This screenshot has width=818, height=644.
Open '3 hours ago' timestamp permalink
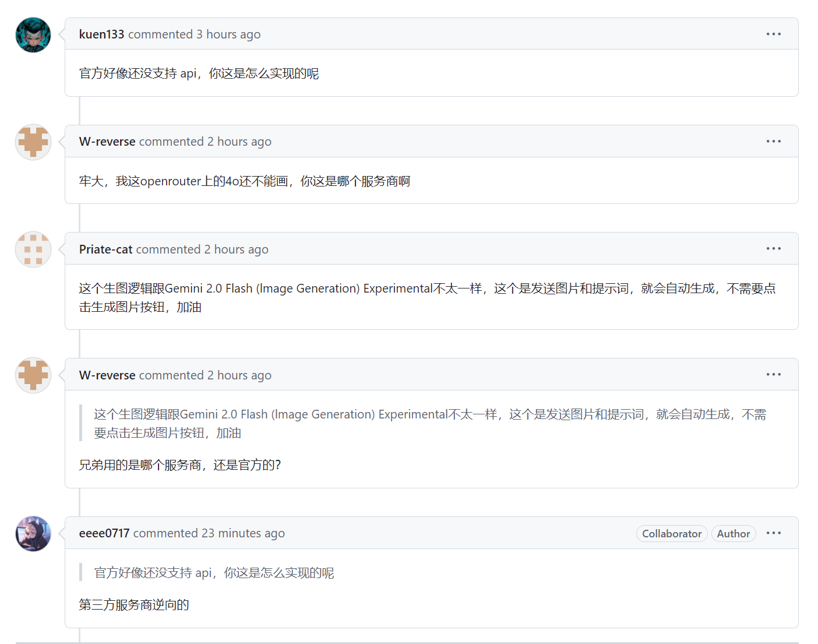[228, 34]
